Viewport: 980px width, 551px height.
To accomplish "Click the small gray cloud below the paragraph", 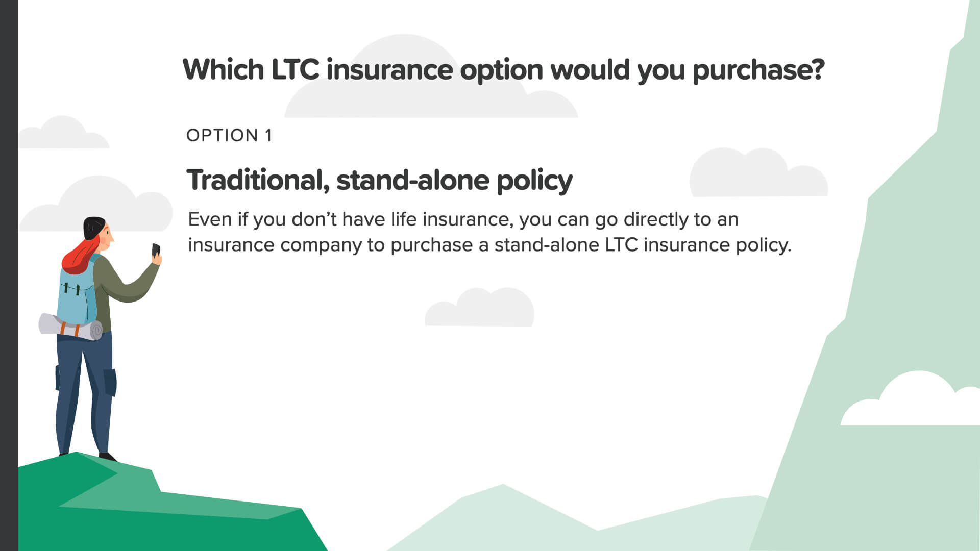I will click(480, 308).
